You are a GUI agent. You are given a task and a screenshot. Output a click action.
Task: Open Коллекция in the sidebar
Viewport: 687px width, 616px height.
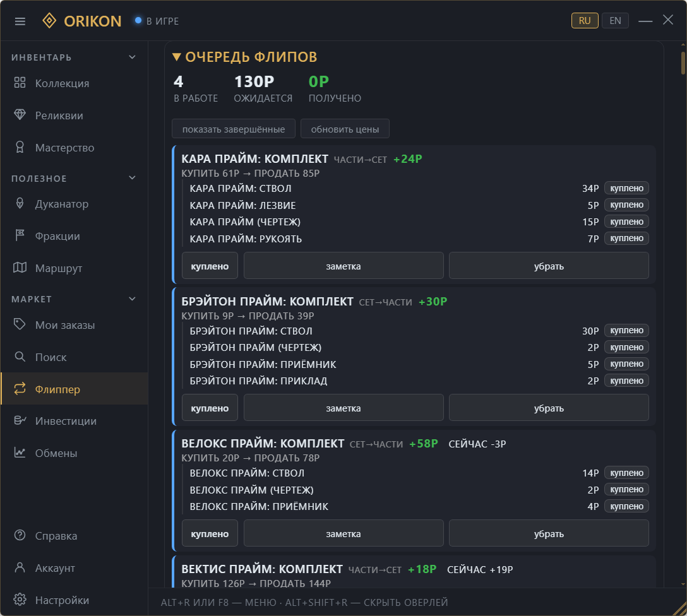tap(75, 83)
